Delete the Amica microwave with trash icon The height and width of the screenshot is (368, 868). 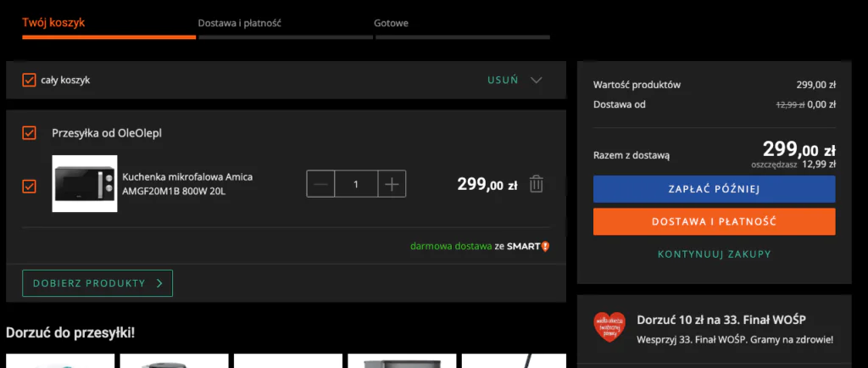(x=536, y=184)
